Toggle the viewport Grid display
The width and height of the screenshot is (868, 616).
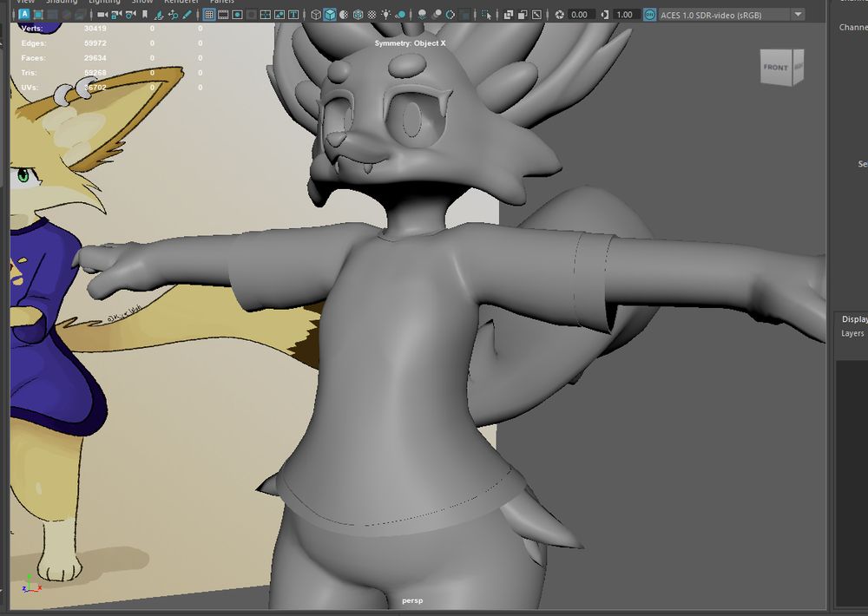click(x=208, y=15)
